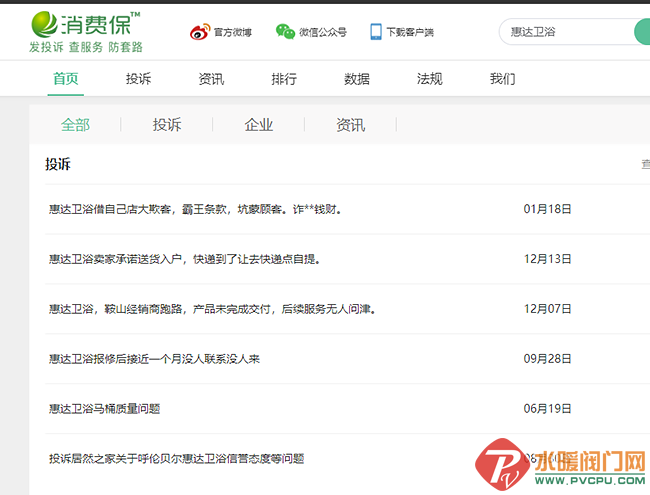The height and width of the screenshot is (495, 650).
Task: Open complaint 鞍山经销商跑路
Action: point(212,309)
